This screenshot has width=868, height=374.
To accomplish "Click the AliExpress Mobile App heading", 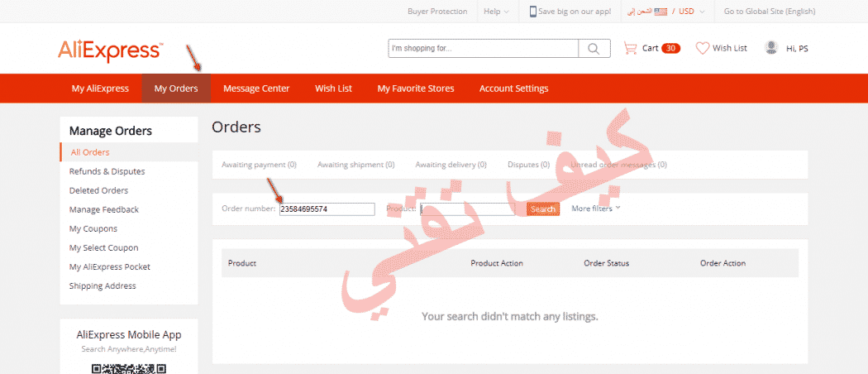I will tap(129, 334).
